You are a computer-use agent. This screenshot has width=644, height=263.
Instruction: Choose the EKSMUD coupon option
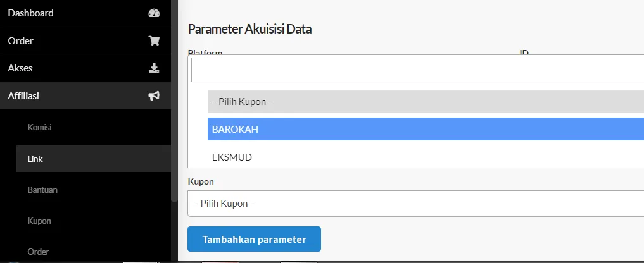click(x=424, y=157)
